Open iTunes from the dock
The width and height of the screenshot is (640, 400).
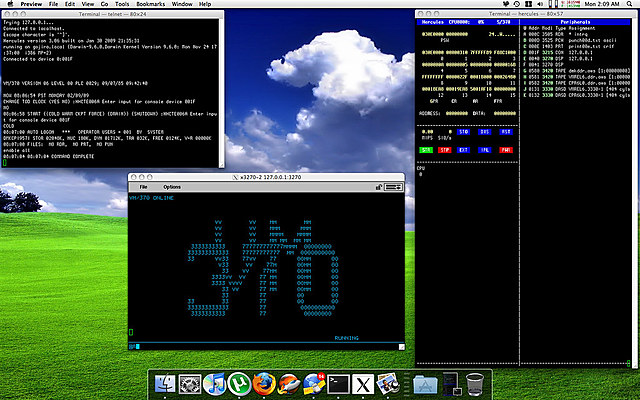click(x=214, y=384)
